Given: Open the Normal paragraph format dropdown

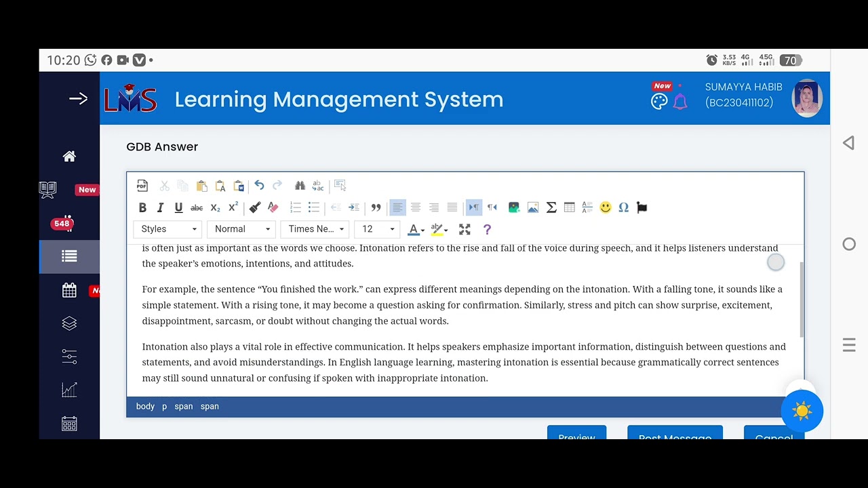Looking at the screenshot, I should tap(241, 229).
